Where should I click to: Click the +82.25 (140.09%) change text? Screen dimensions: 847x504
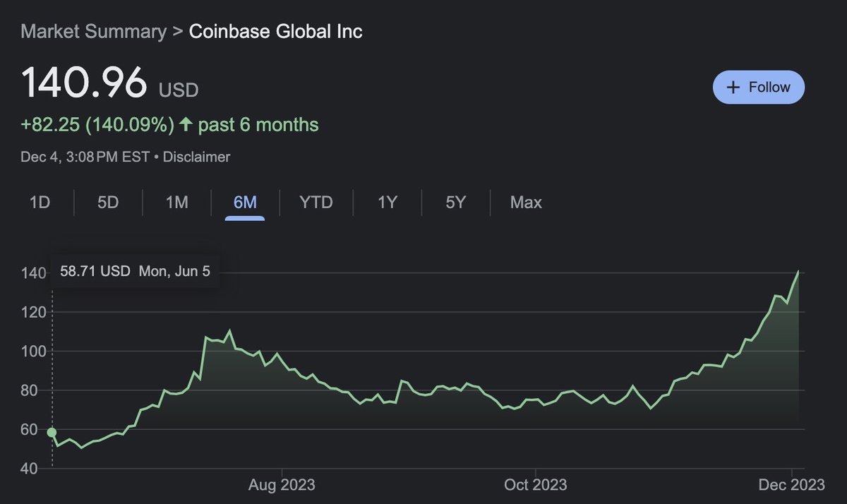pos(97,125)
